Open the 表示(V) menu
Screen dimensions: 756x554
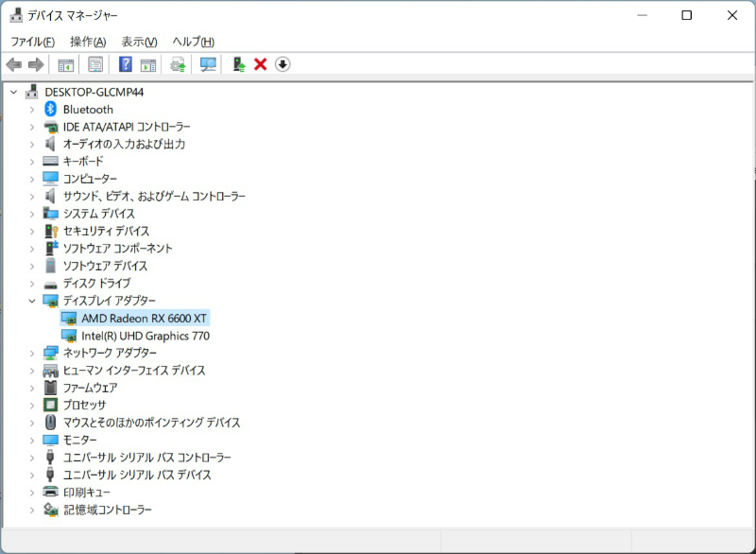(x=139, y=42)
